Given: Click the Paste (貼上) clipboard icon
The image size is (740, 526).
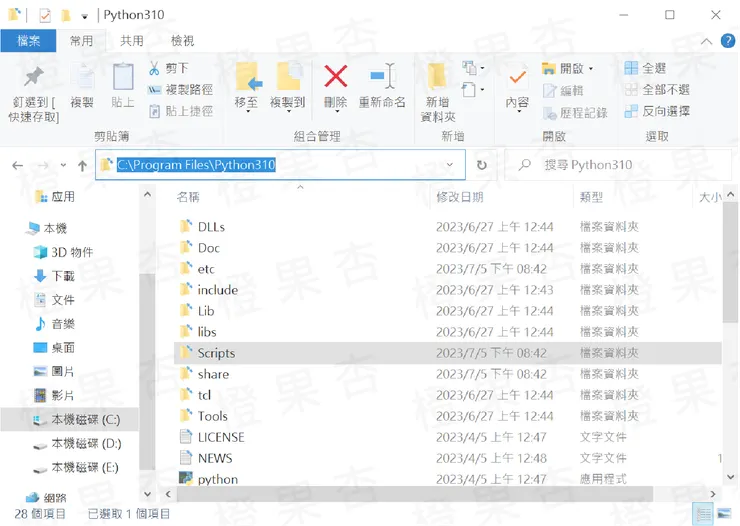Looking at the screenshot, I should pos(123,77).
